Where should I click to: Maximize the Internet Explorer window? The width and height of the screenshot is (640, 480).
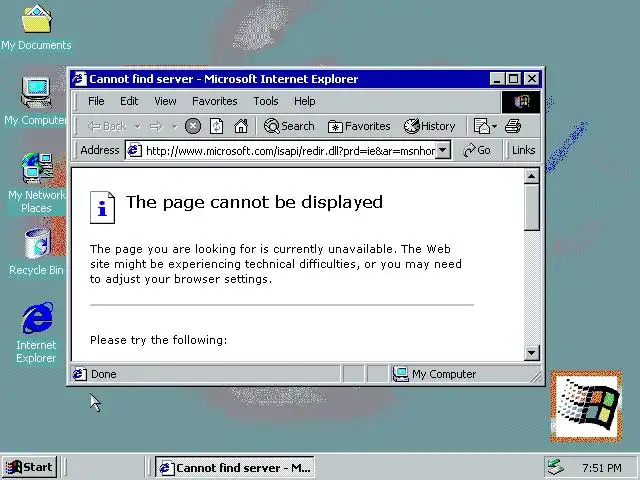pyautogui.click(x=513, y=79)
